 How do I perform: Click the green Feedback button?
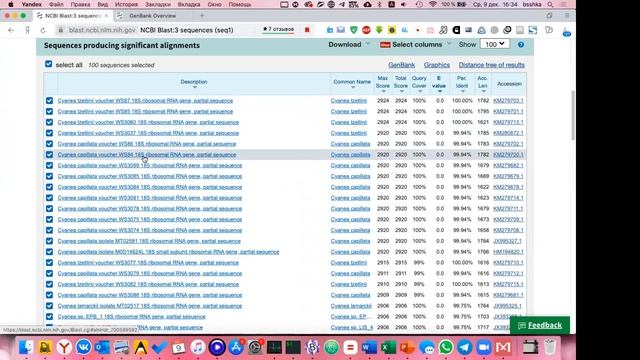click(540, 325)
